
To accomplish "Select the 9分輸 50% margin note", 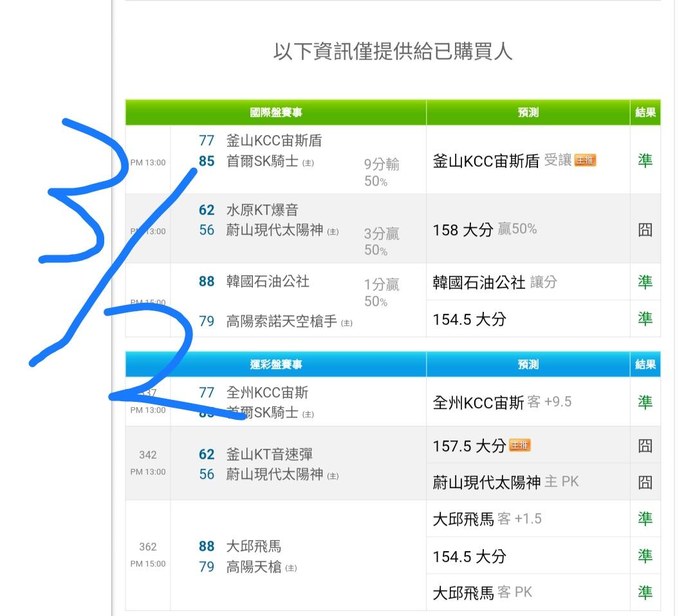I will (382, 172).
